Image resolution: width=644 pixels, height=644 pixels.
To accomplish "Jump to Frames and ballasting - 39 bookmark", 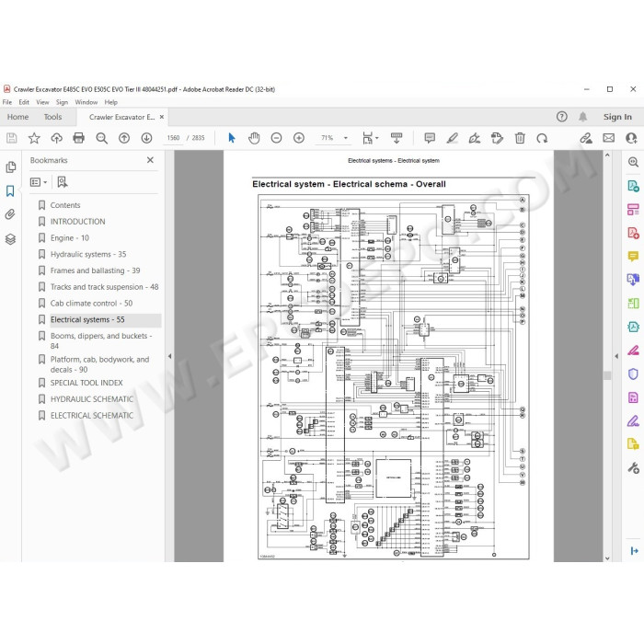I will [x=96, y=270].
